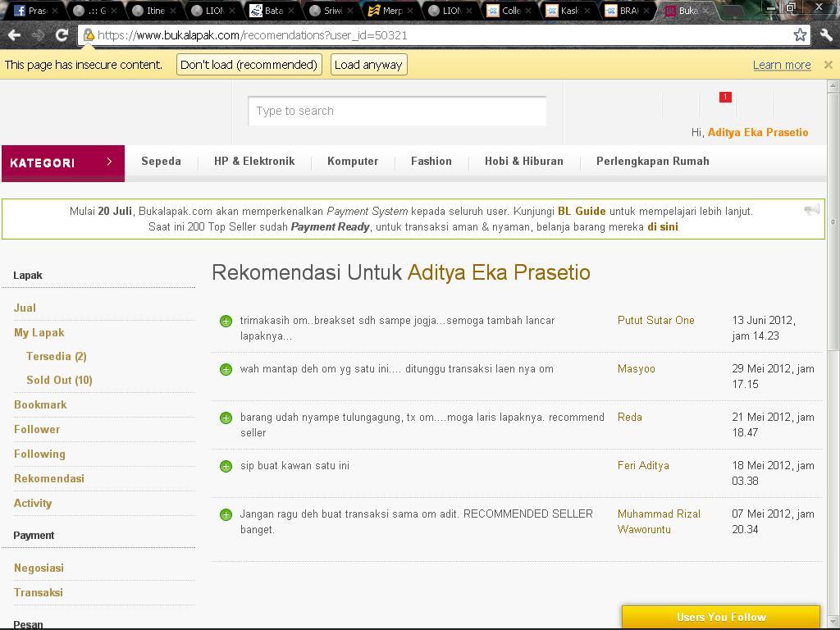Screen dimensions: 840x630
Task: Follow the 'di sini' link
Action: coord(663,226)
